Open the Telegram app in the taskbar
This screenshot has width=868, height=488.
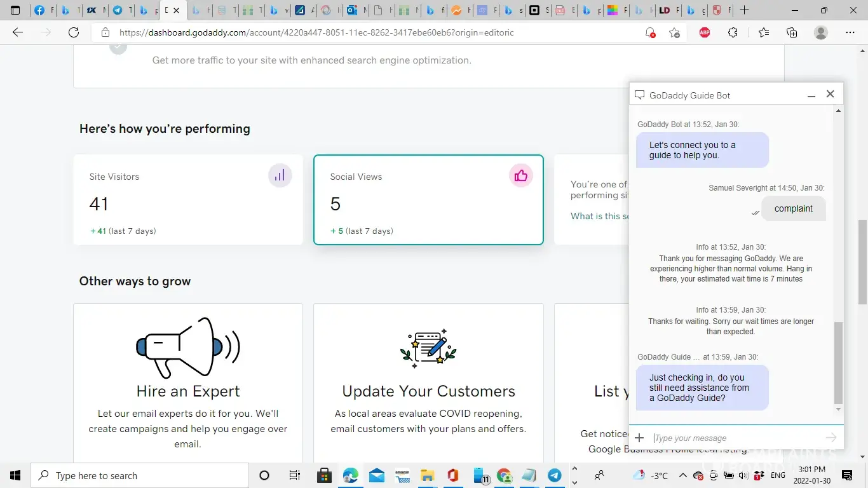click(555, 475)
